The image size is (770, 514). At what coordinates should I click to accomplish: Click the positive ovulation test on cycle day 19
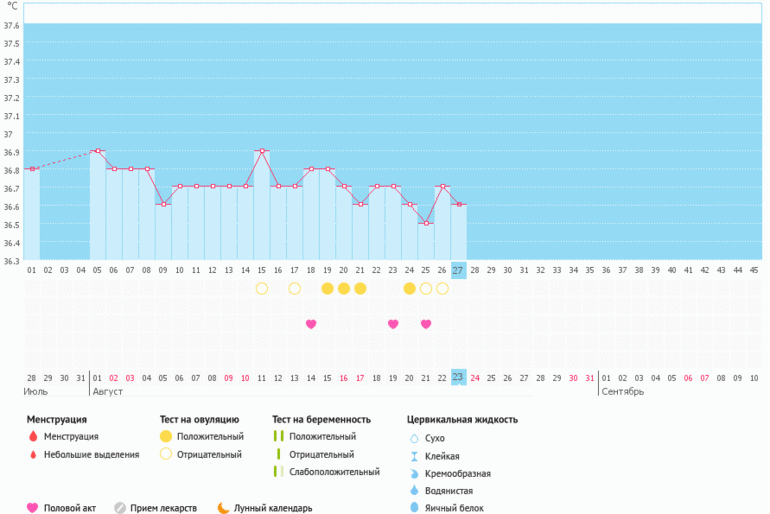click(x=327, y=288)
